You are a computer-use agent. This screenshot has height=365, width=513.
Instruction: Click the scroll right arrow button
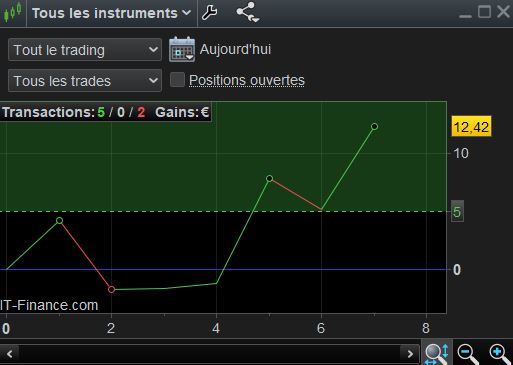[x=410, y=354]
